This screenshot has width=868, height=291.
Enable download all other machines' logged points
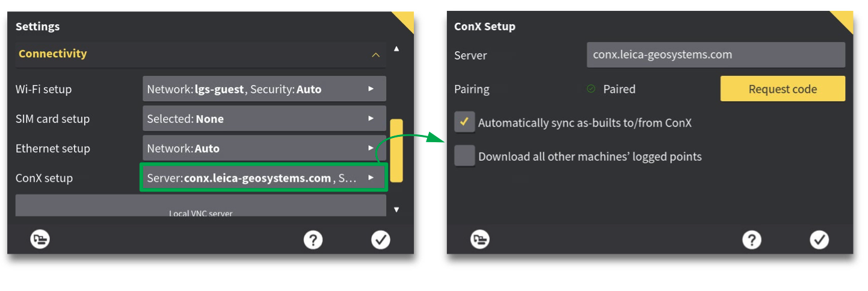coord(464,156)
